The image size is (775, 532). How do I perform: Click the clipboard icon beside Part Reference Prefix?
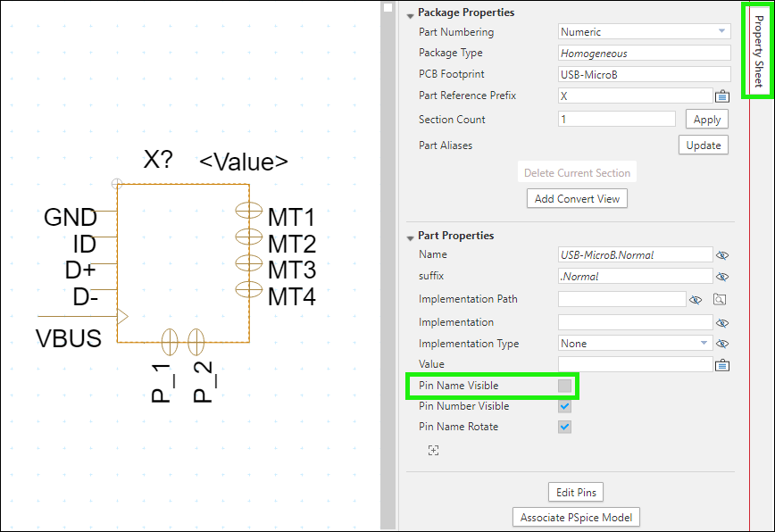coord(721,96)
